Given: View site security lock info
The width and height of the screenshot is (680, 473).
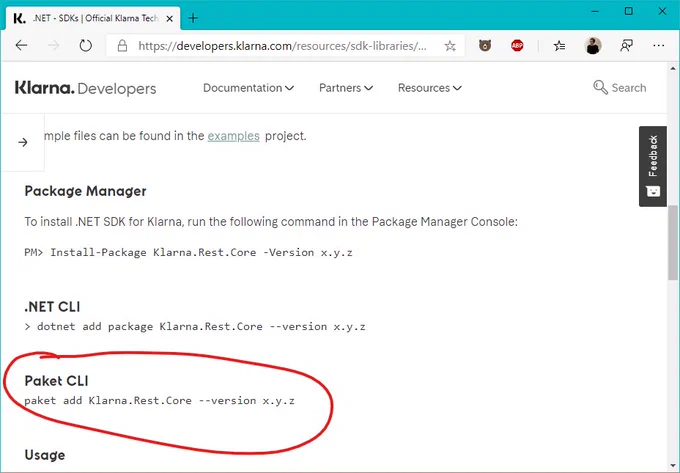Looking at the screenshot, I should point(123,46).
